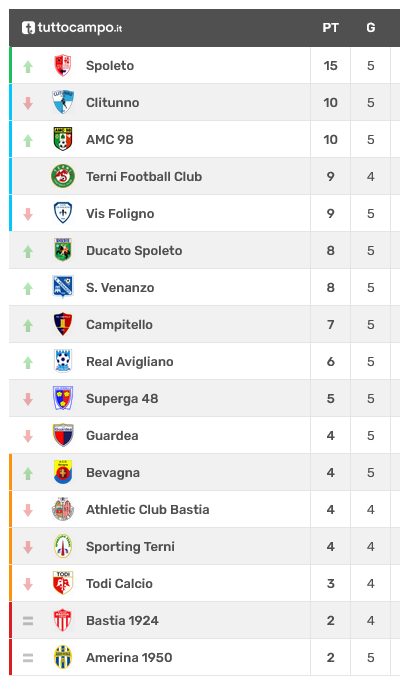Click the Clitunno team crest
This screenshot has height=690, width=400.
[63, 103]
